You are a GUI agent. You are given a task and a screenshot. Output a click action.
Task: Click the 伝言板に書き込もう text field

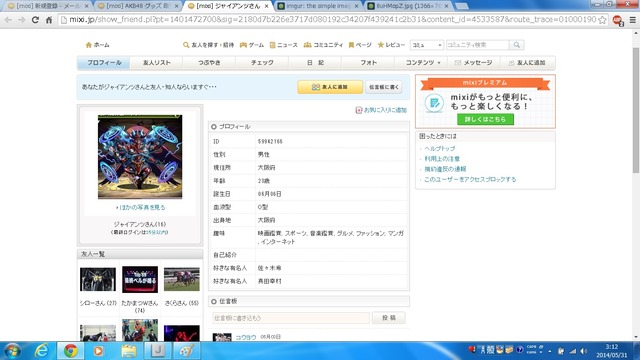click(x=291, y=318)
